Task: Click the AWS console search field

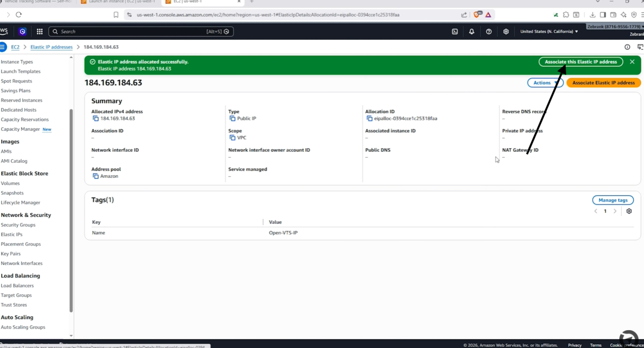Action: click(141, 31)
